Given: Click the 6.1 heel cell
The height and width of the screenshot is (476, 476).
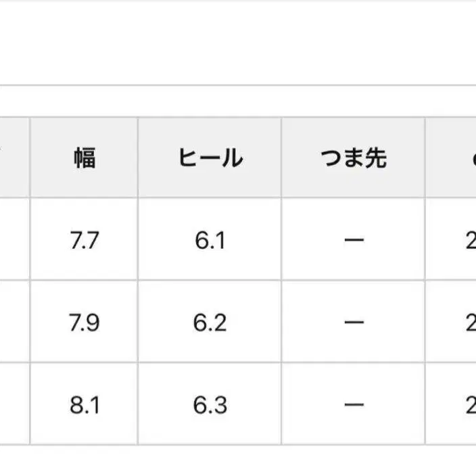Looking at the screenshot, I should (x=210, y=241).
